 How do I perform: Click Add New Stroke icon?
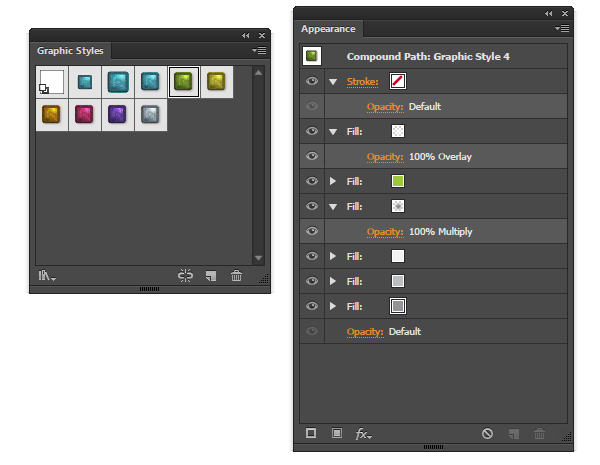pyautogui.click(x=311, y=434)
